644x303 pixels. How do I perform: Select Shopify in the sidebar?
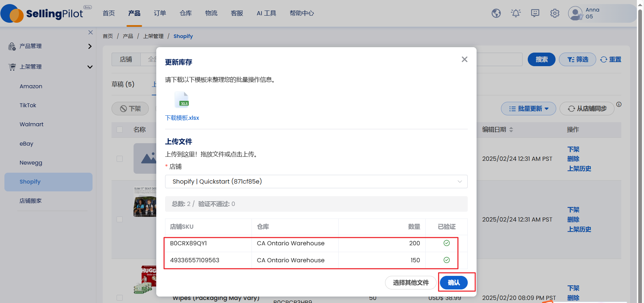point(48,182)
